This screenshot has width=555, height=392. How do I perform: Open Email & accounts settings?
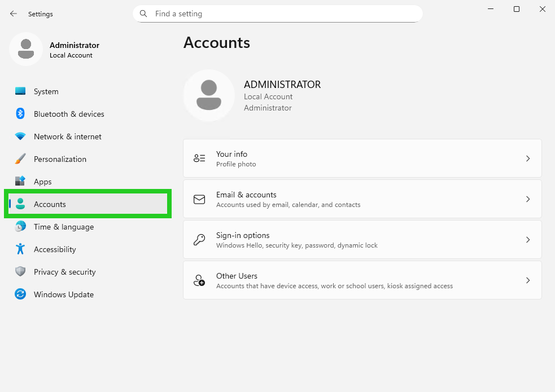pos(362,199)
